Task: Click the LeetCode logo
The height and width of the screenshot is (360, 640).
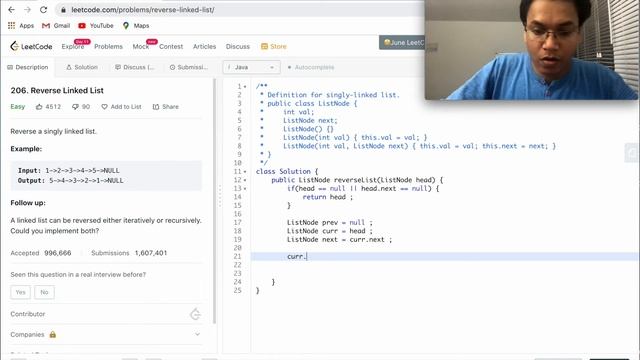Action: click(31, 46)
